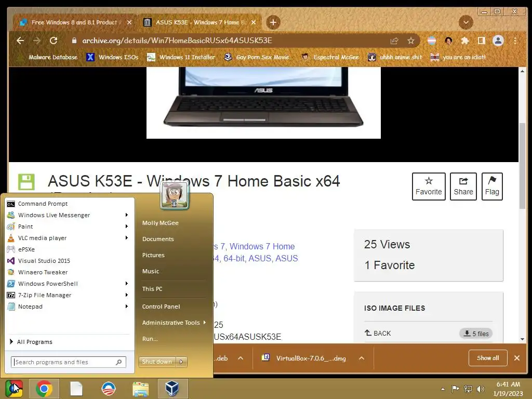This screenshot has height=399, width=532.
Task: Click the '64-bit' topic link
Action: tap(234, 259)
